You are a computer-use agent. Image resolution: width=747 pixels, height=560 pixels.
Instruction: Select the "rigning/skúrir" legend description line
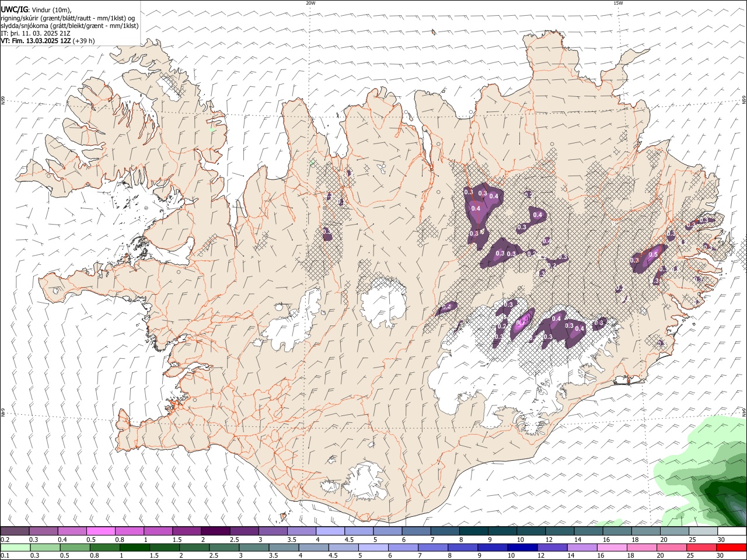click(68, 17)
